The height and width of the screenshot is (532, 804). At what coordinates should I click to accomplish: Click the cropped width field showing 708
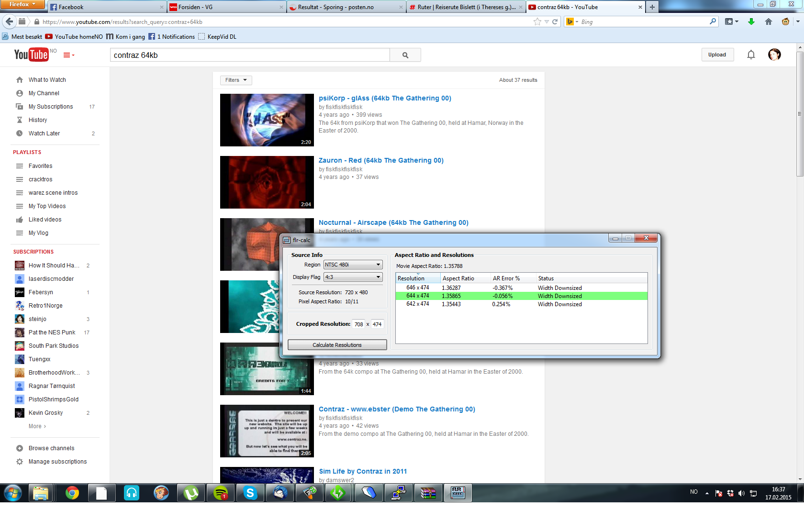pos(358,324)
